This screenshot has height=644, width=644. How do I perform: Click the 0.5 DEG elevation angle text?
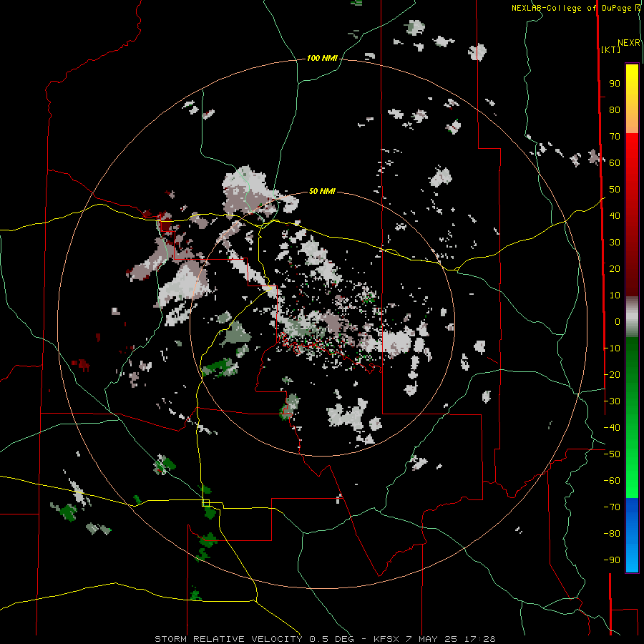(x=331, y=639)
